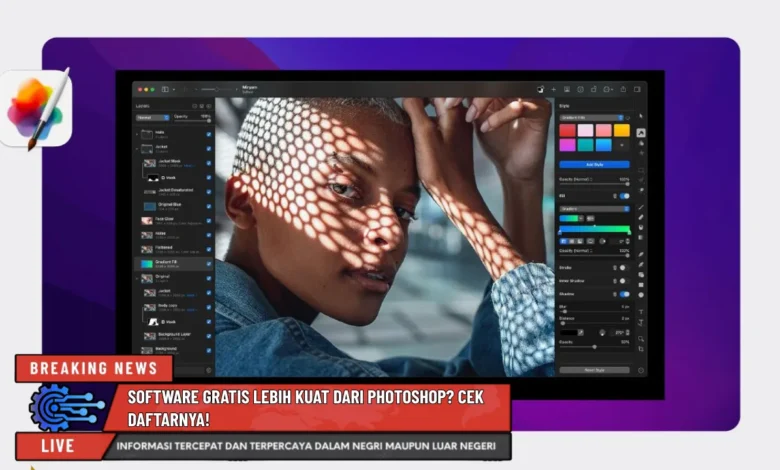Click the Pixelmator Pro app icon
This screenshot has height=470, width=780.
pos(36,108)
